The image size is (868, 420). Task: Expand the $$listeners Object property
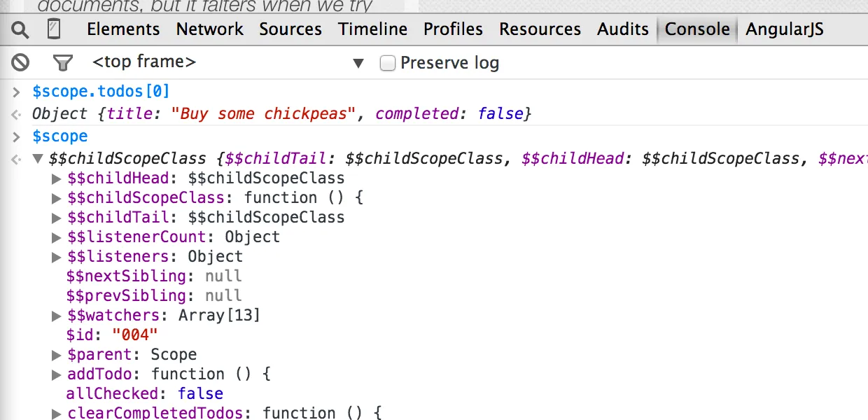(x=57, y=256)
